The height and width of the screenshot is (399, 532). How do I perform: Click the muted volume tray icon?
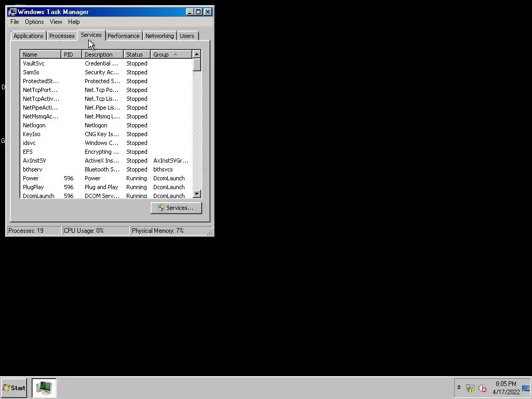482,388
